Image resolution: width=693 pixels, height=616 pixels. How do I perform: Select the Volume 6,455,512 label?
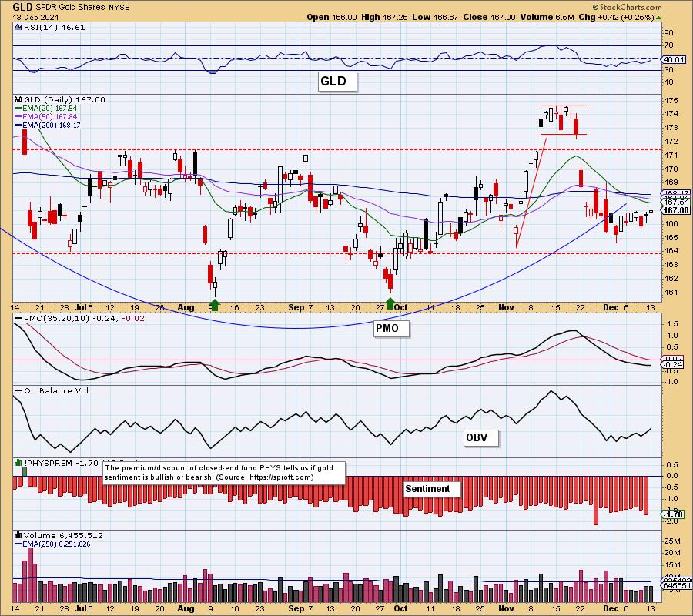(63, 535)
